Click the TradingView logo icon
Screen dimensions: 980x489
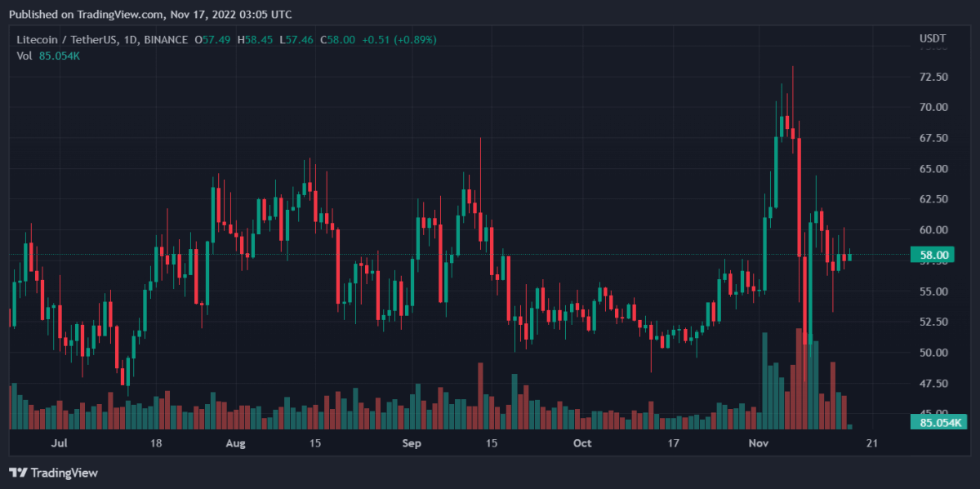coord(18,473)
